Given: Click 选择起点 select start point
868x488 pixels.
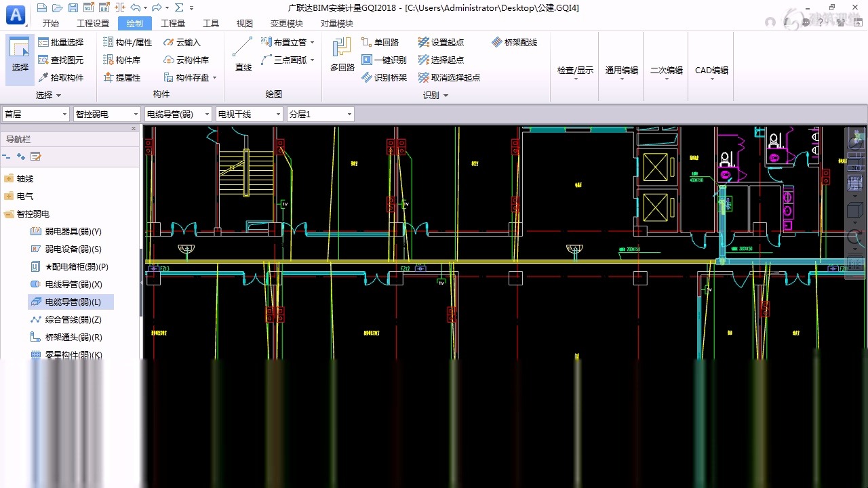Looking at the screenshot, I should [x=441, y=60].
